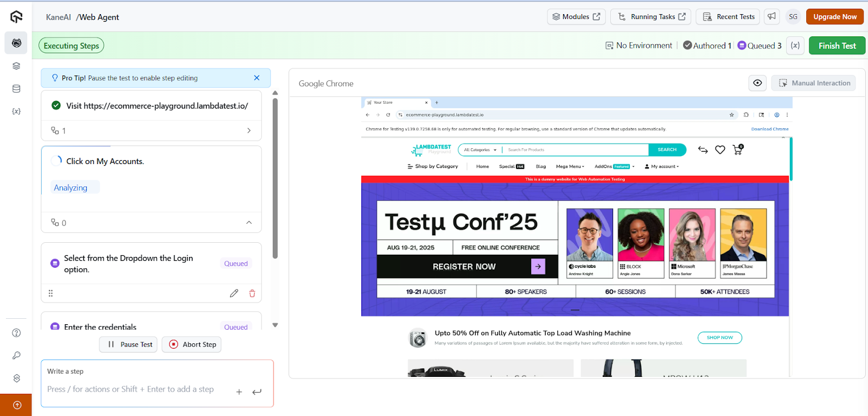Edit the Select from Dropdown step with pencil
The image size is (868, 416).
[234, 293]
